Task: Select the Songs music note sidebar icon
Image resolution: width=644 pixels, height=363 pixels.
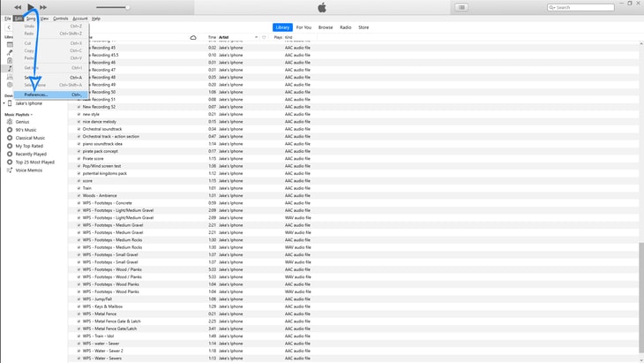Action: pos(10,69)
